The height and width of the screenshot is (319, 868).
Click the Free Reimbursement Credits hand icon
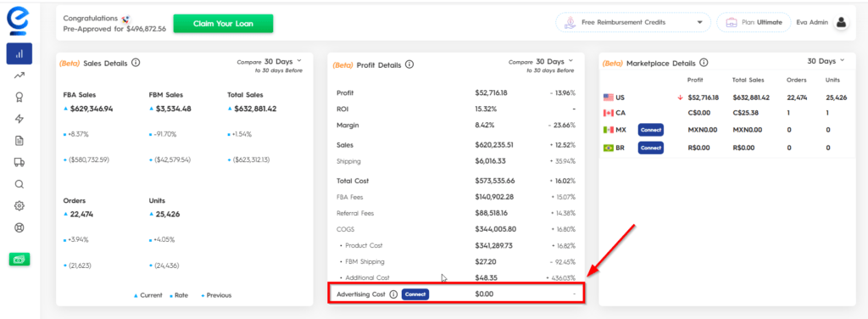coord(570,23)
